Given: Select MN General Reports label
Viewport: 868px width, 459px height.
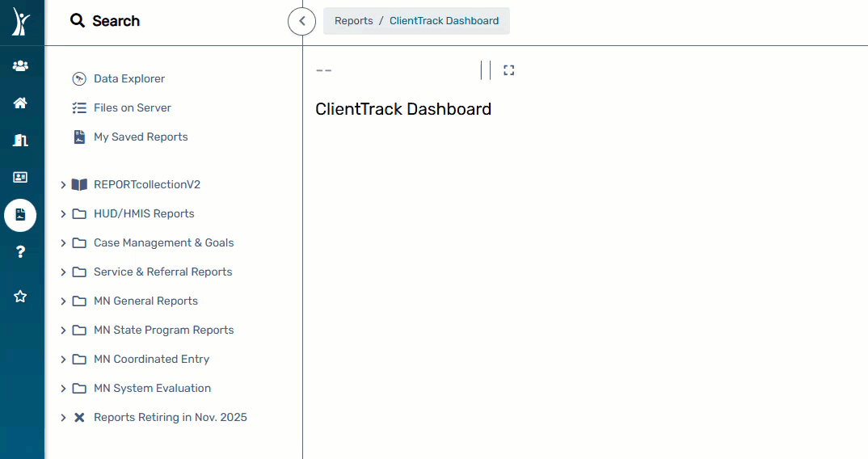Looking at the screenshot, I should [145, 301].
